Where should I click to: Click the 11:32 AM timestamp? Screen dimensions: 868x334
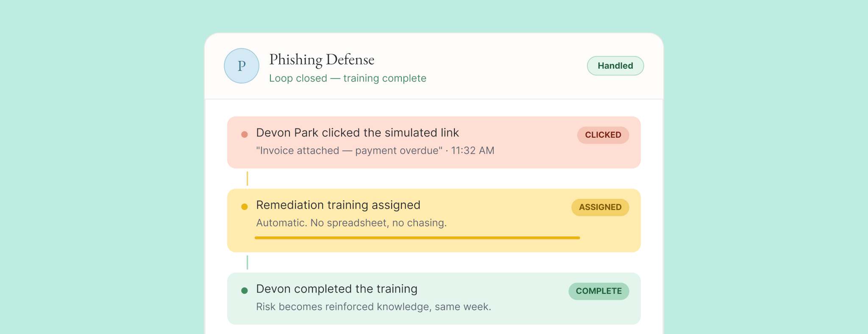[x=473, y=150]
